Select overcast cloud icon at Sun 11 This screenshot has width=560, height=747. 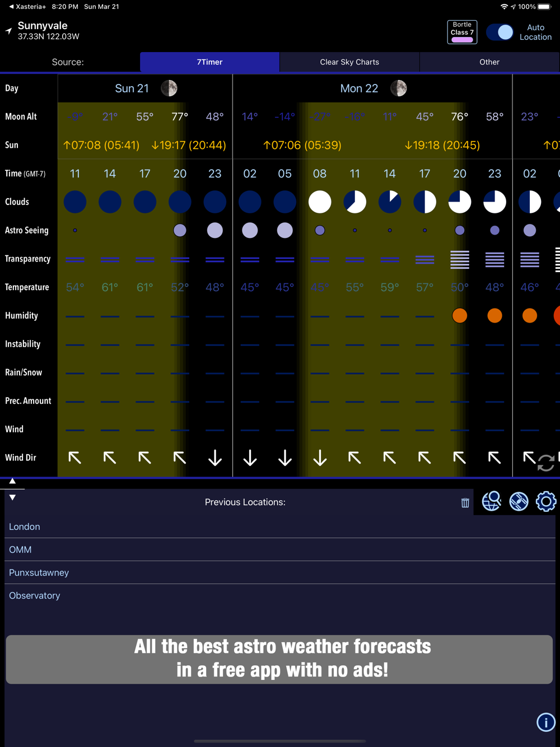75,202
